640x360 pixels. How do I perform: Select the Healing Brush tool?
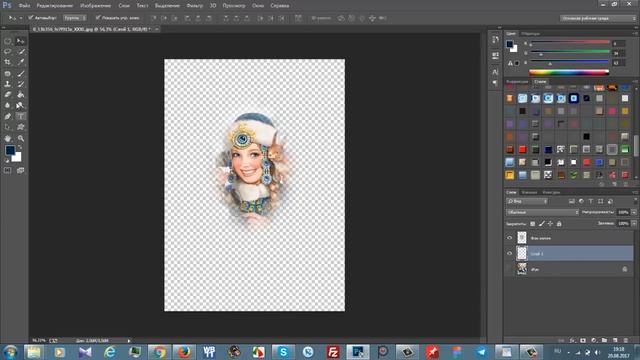(8, 73)
